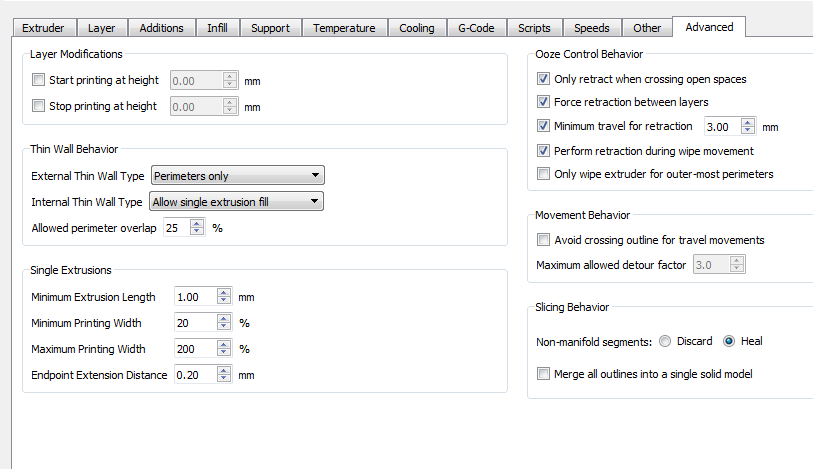Viewport: 813px width, 469px height.
Task: Toggle Only wipe extruder for outer-most perimeters
Action: pyautogui.click(x=543, y=174)
